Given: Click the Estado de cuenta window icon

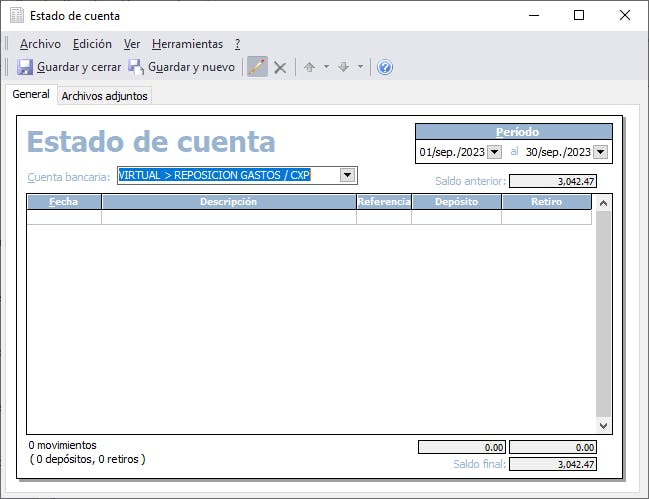Looking at the screenshot, I should point(17,16).
